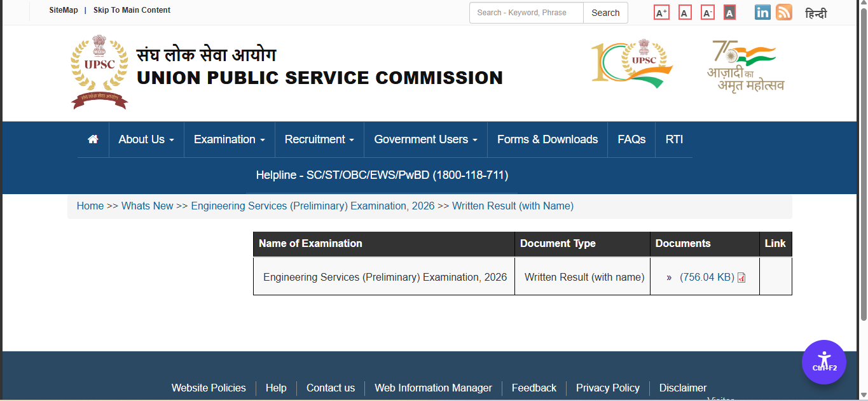
Task: Open the RSS feed icon
Action: point(783,11)
